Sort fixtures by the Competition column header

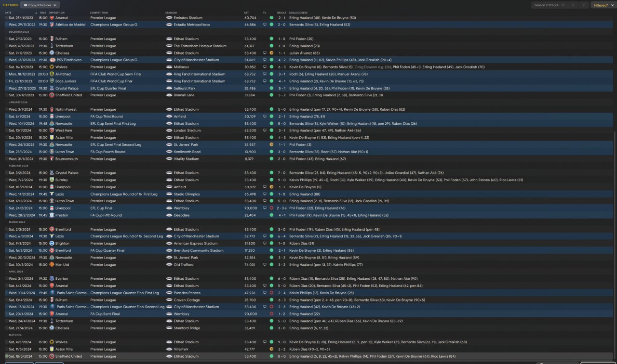(99, 13)
